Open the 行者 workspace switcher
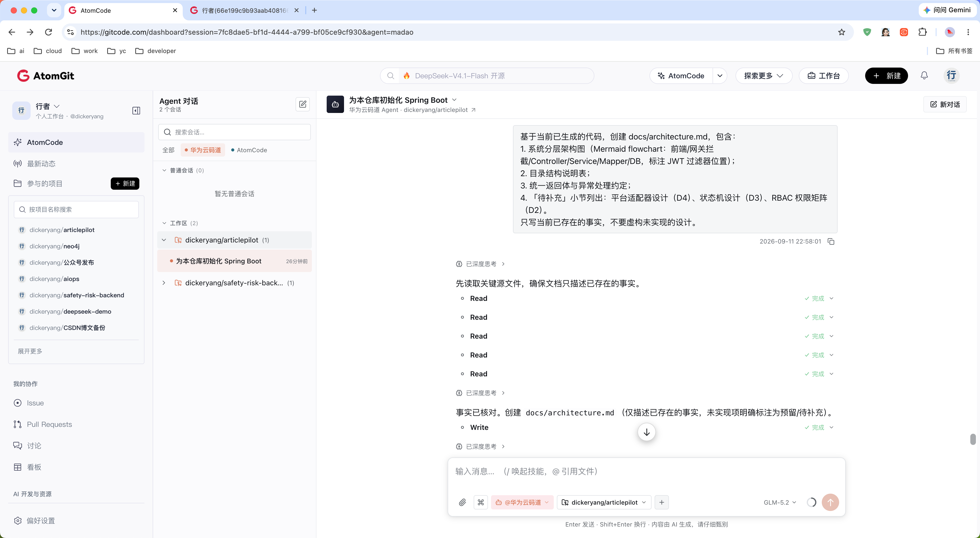The image size is (980, 538). [47, 106]
